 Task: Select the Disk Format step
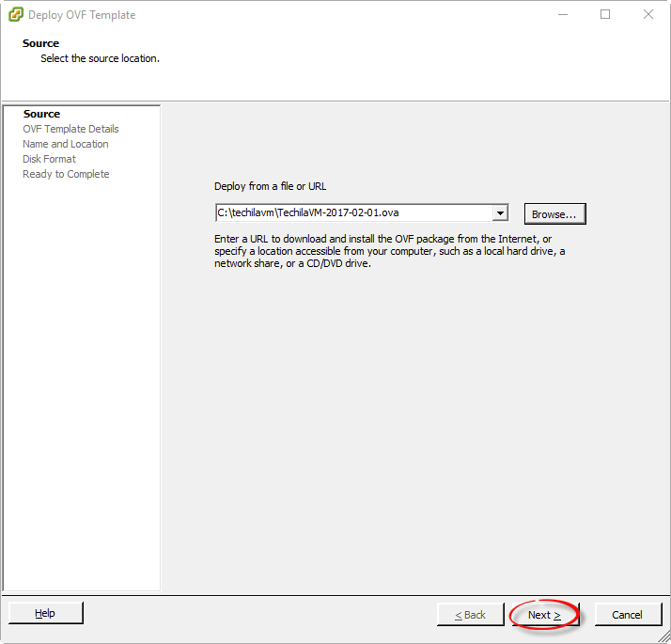pyautogui.click(x=49, y=159)
